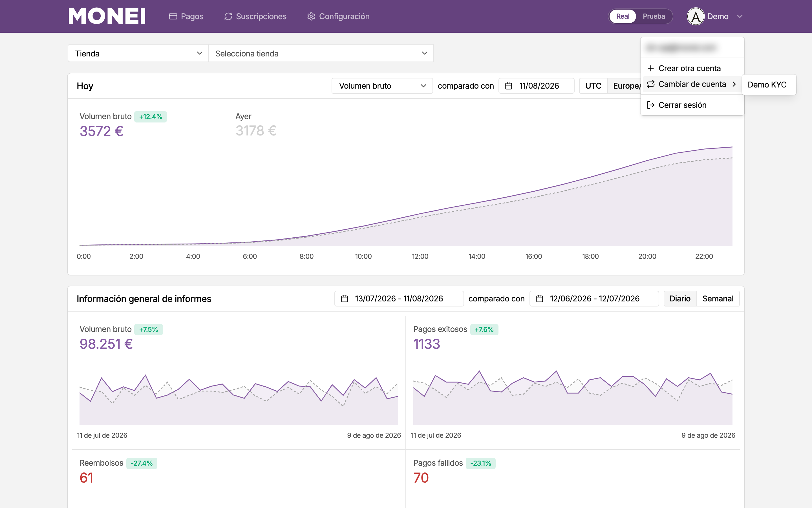This screenshot has height=508, width=812.
Task: Click the plus icon beside Crear otra cuenta
Action: (651, 69)
